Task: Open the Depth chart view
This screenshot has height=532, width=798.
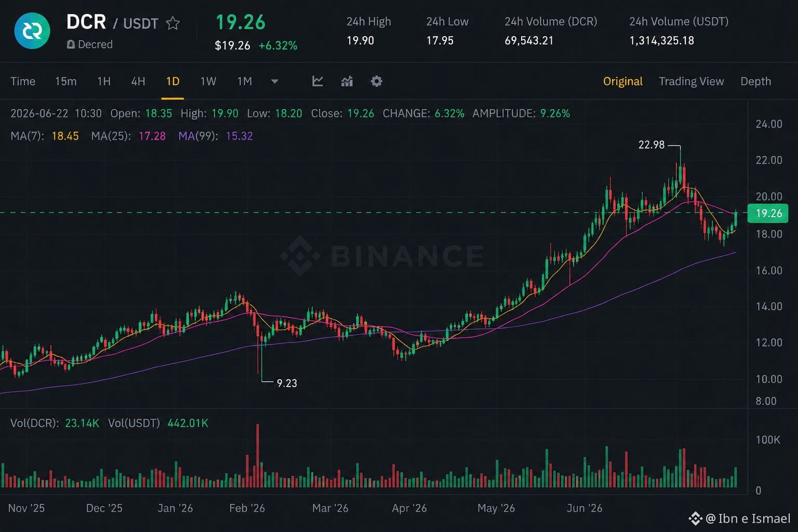Action: coord(756,81)
